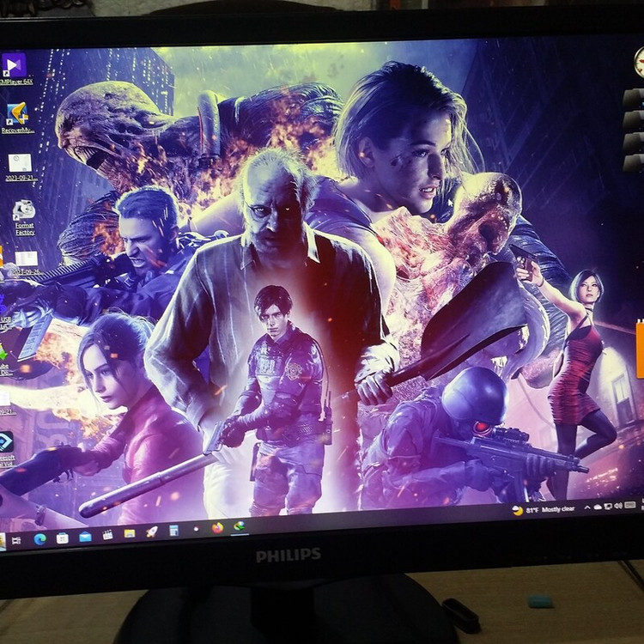Open the first sidebar gadget below the clock
The width and height of the screenshot is (644, 644).
pyautogui.click(x=634, y=99)
